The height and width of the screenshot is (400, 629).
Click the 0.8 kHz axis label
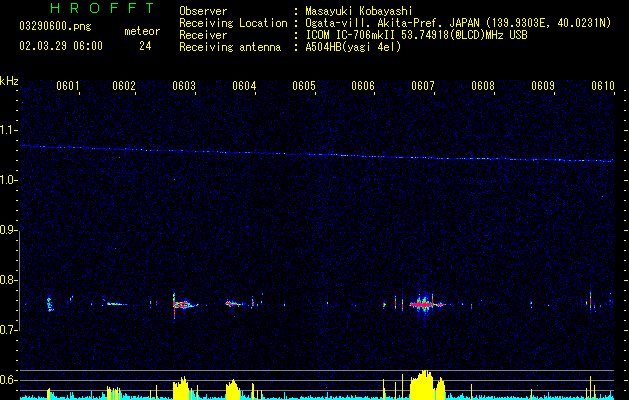[x=8, y=280]
